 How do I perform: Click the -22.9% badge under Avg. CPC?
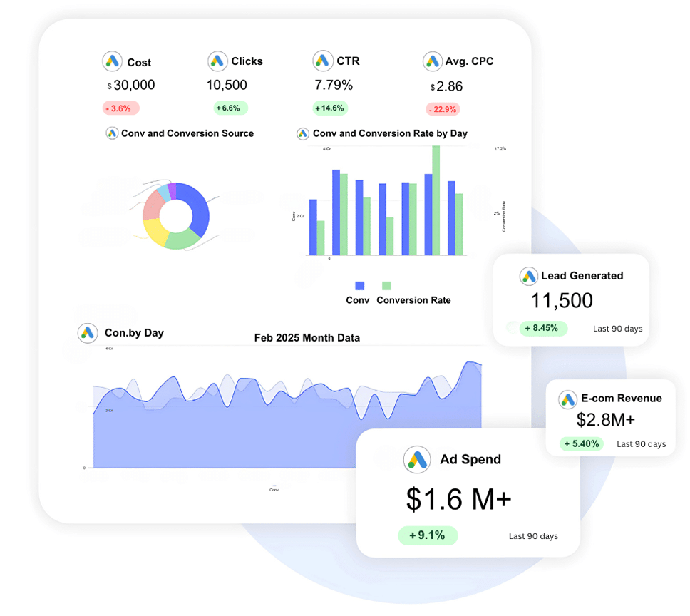(x=443, y=109)
